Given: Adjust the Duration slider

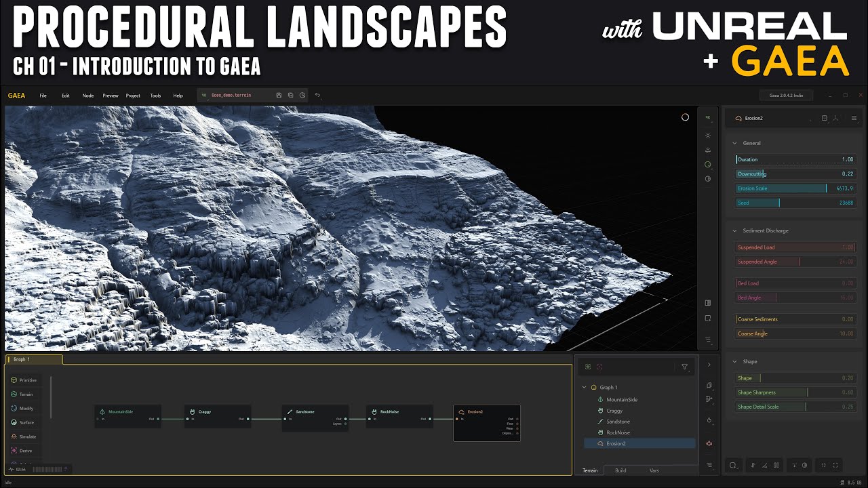Looking at the screenshot, I should 795,159.
